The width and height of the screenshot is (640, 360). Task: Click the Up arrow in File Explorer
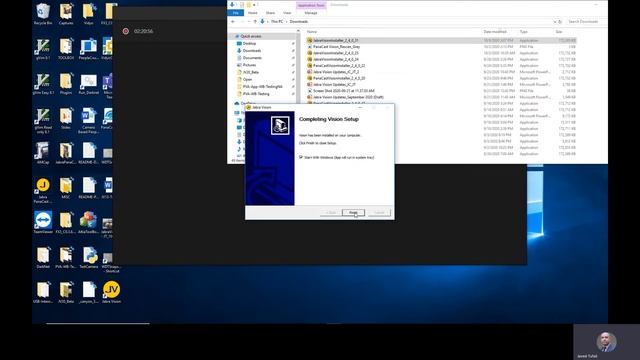pos(255,22)
